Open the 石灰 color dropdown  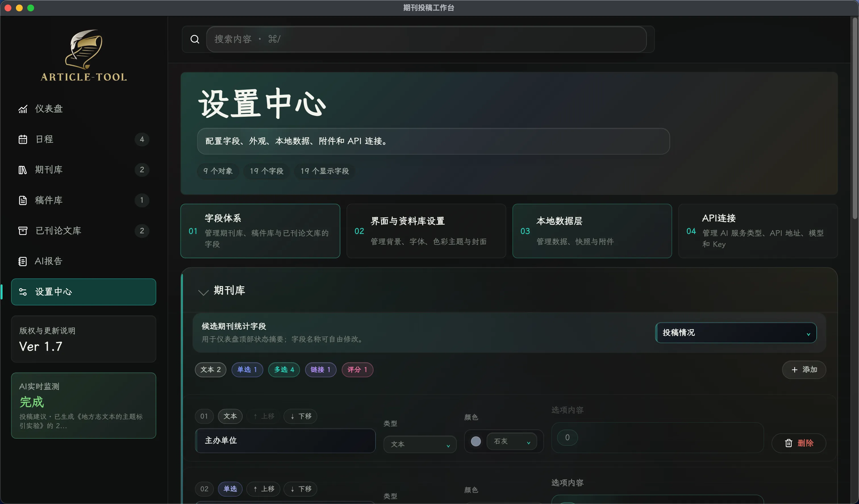click(x=512, y=441)
